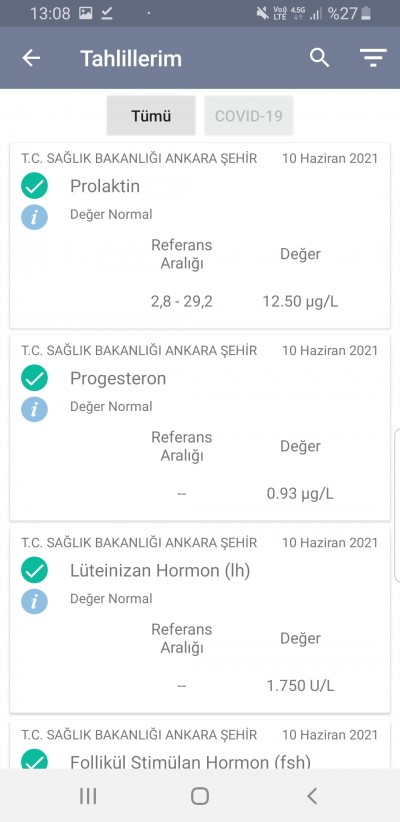This screenshot has height=822, width=400.
Task: Tap the edge panel handle on right
Action: 397,505
